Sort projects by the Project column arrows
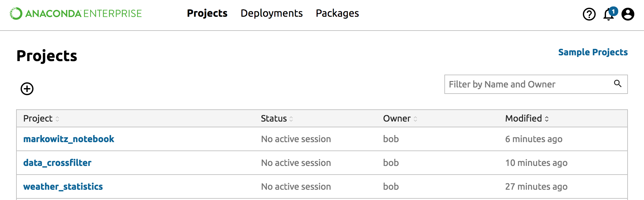Image resolution: width=644 pixels, height=200 pixels. point(57,119)
